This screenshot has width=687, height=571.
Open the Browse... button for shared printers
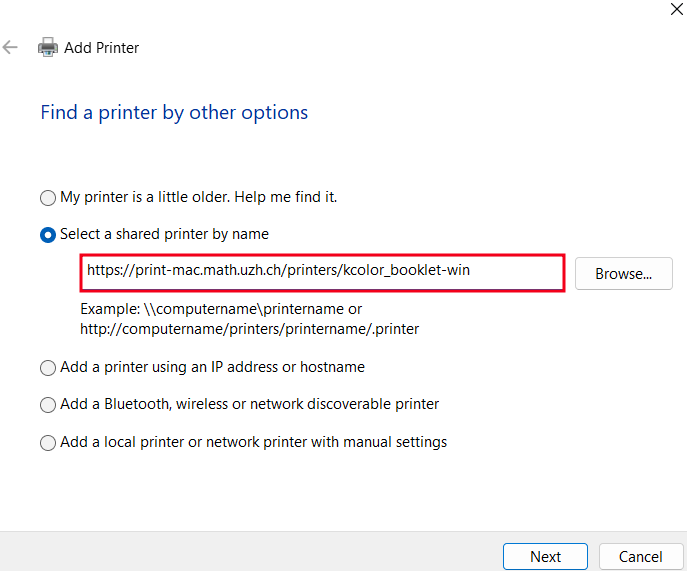[623, 273]
